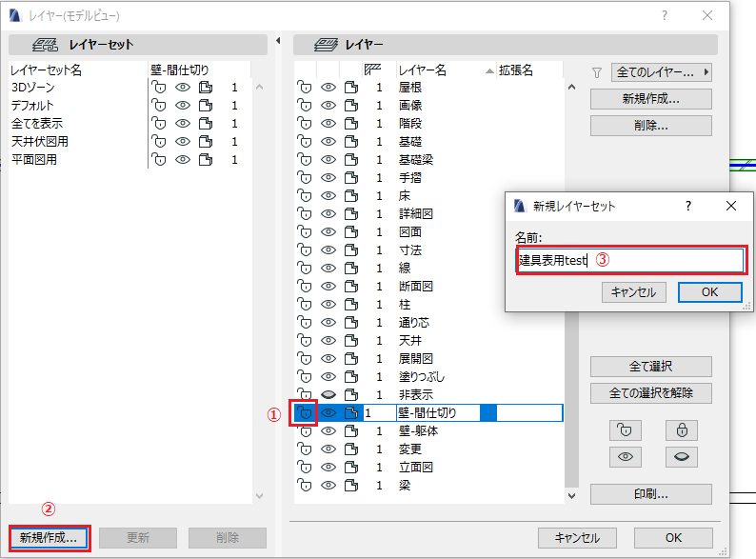Click the lock icon of 図面 layer
Viewport: 756px width, 559px height.
pyautogui.click(x=305, y=232)
